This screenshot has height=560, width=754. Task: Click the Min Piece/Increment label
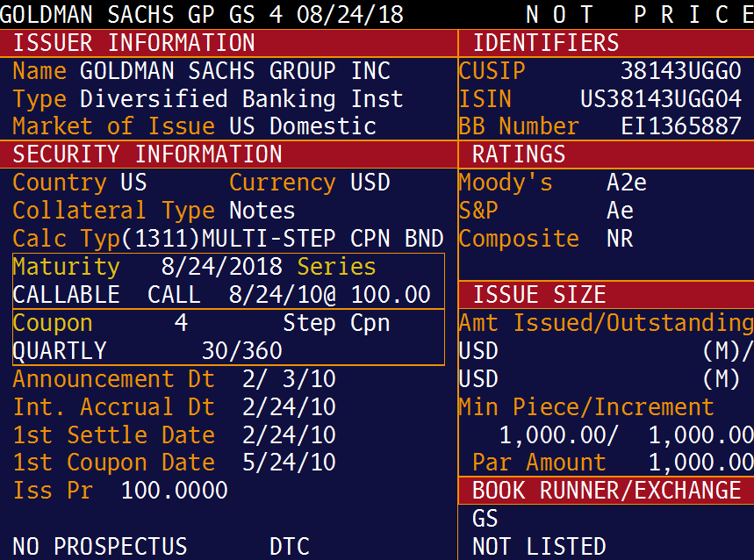(x=586, y=407)
